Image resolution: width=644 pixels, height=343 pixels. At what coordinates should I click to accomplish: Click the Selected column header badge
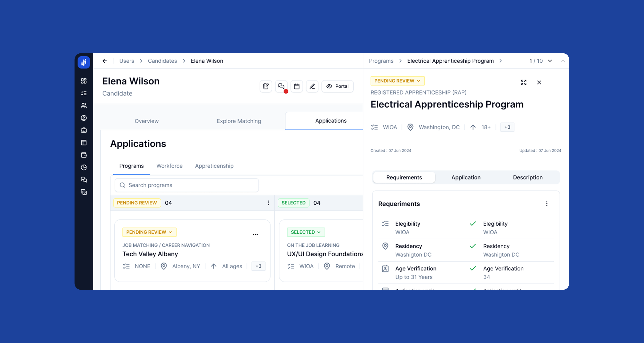294,203
